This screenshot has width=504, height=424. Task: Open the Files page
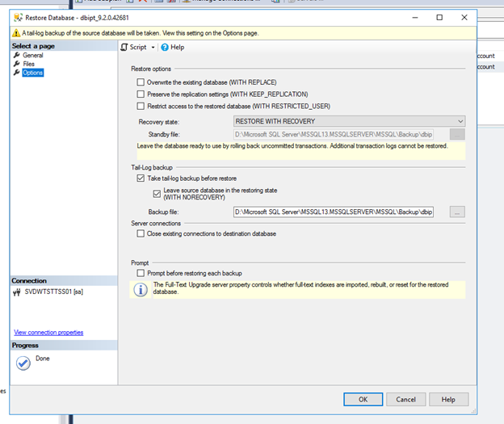pyautogui.click(x=28, y=64)
